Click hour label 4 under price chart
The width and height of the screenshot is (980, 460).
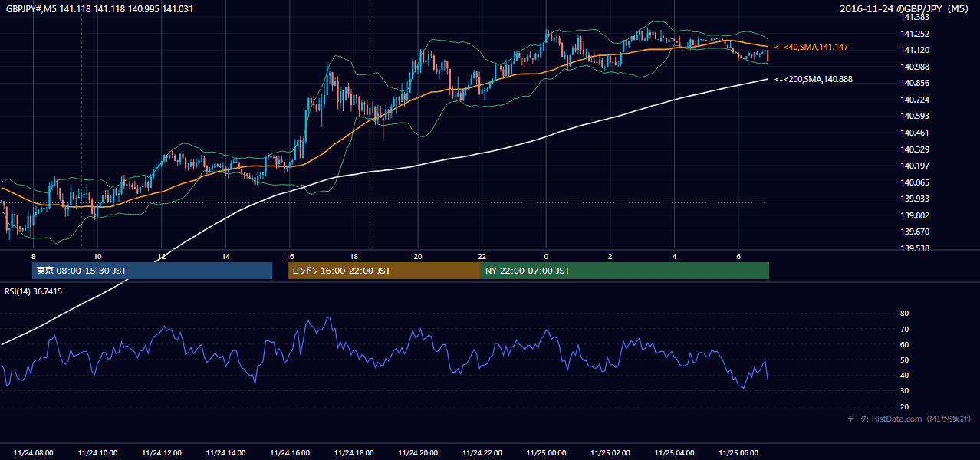(x=674, y=256)
